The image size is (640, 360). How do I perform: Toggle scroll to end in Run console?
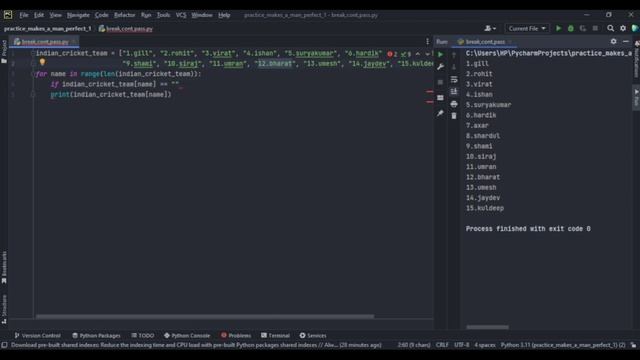click(454, 91)
